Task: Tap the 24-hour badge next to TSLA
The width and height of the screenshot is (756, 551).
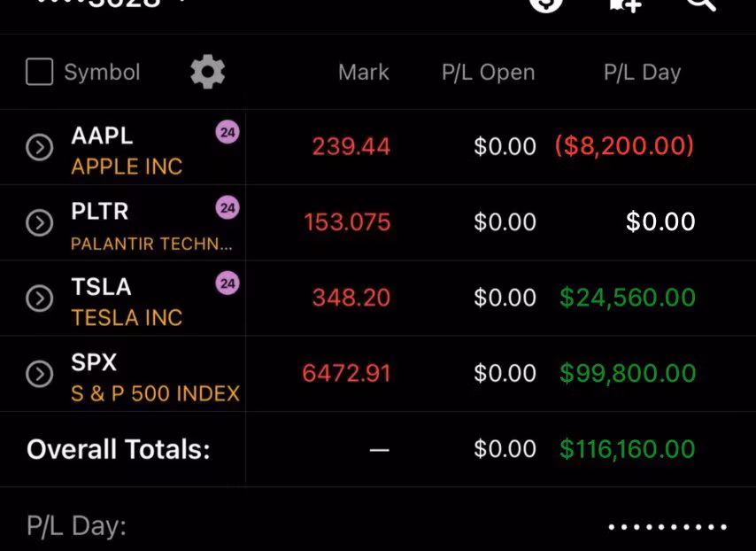Action: 228,283
